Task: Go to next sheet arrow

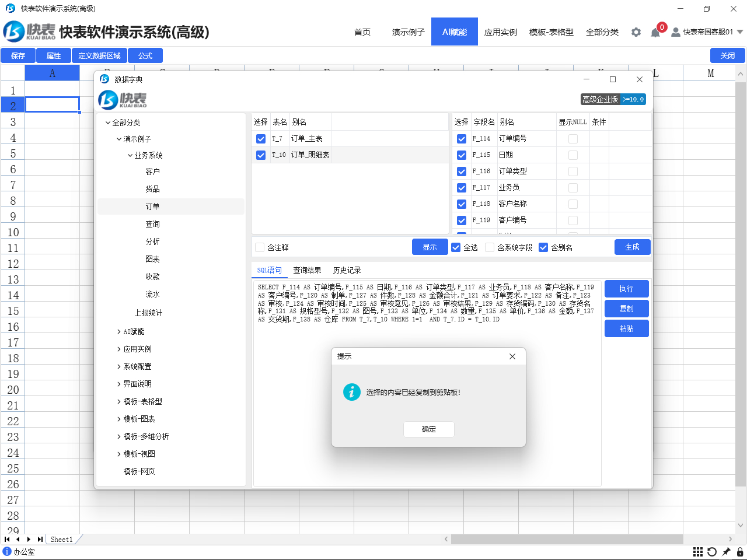Action: pyautogui.click(x=29, y=539)
